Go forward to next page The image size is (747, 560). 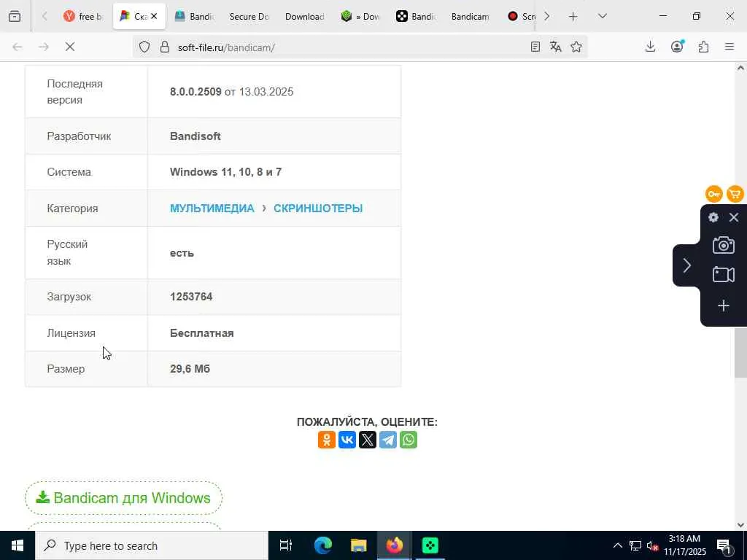click(x=44, y=47)
